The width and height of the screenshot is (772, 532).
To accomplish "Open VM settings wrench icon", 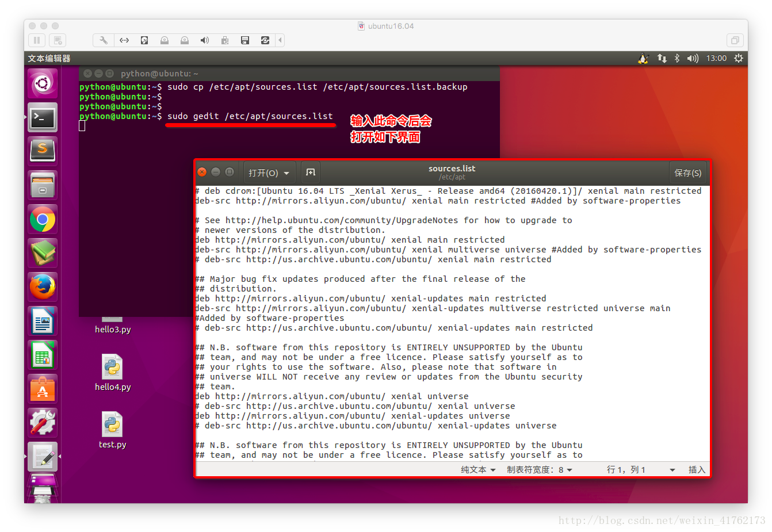I will pos(104,40).
